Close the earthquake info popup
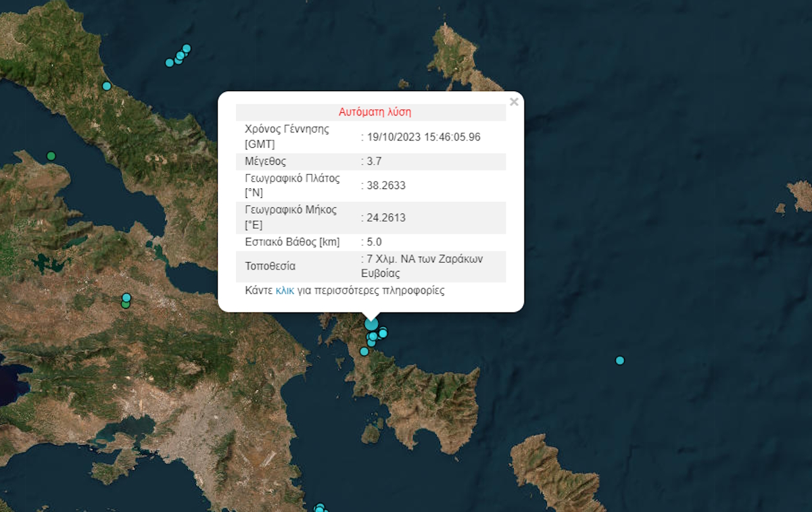 pos(514,102)
